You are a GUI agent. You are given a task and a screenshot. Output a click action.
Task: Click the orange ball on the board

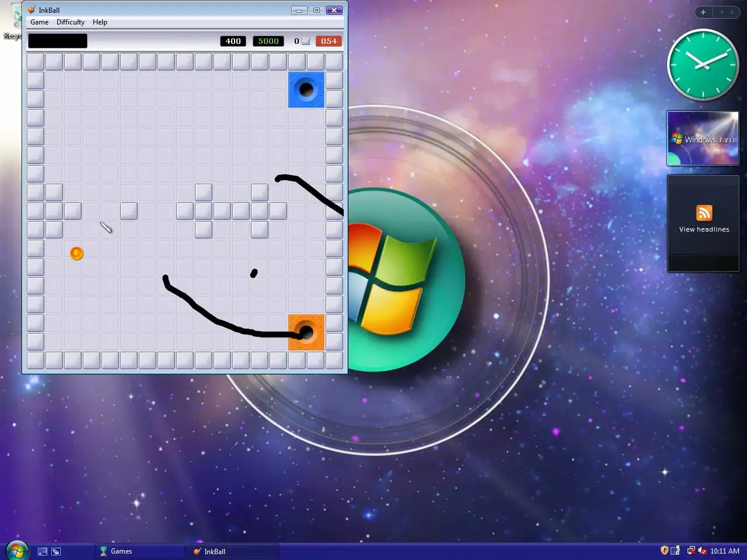[77, 253]
